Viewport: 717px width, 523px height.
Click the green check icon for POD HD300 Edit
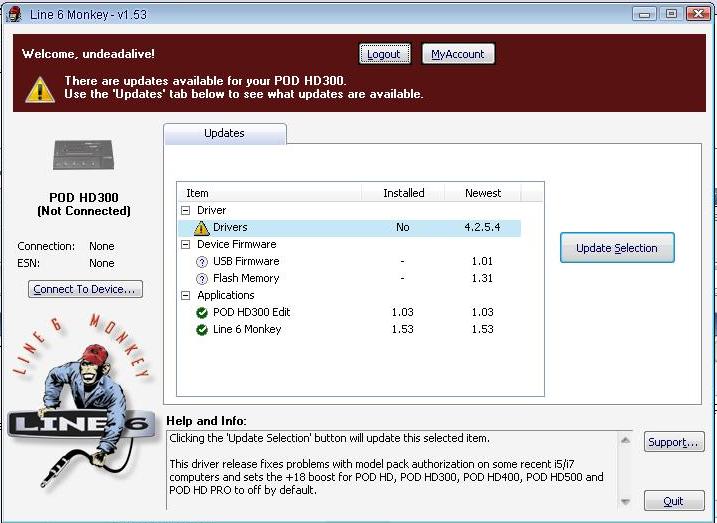point(202,313)
